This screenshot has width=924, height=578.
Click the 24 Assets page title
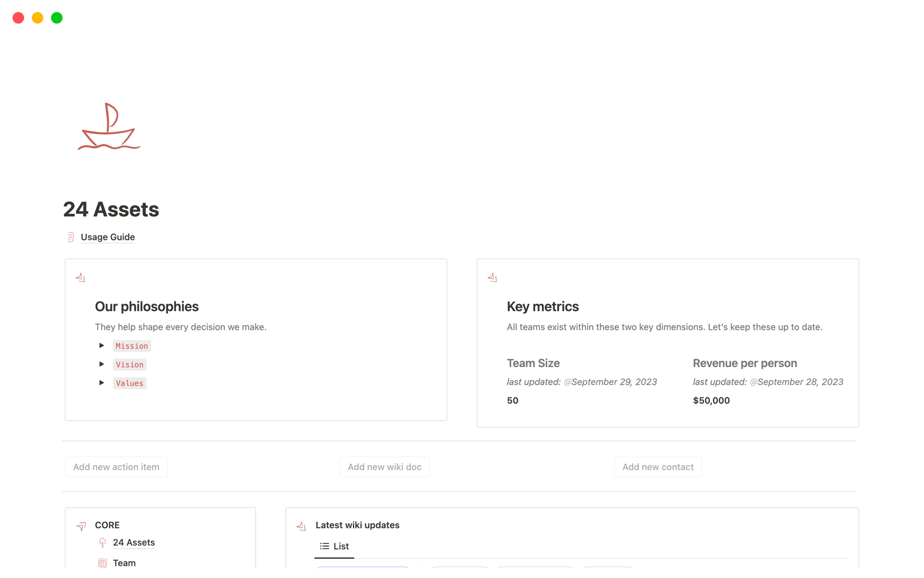[111, 210]
